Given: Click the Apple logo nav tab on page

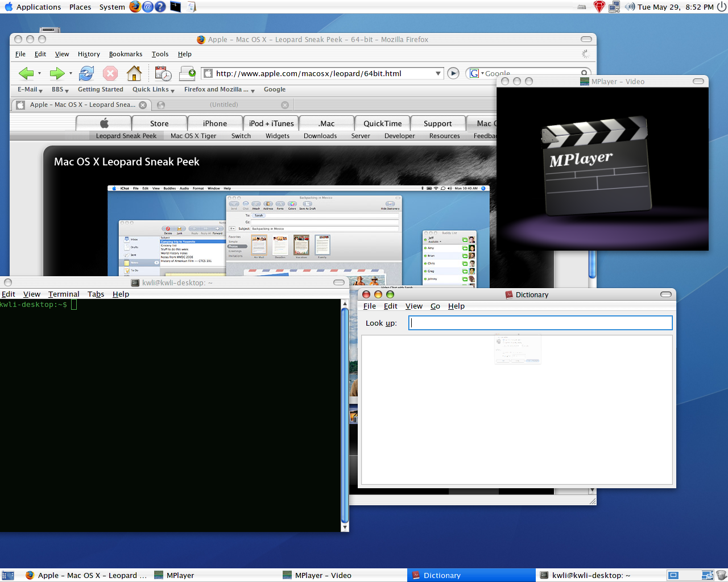Looking at the screenshot, I should 104,123.
